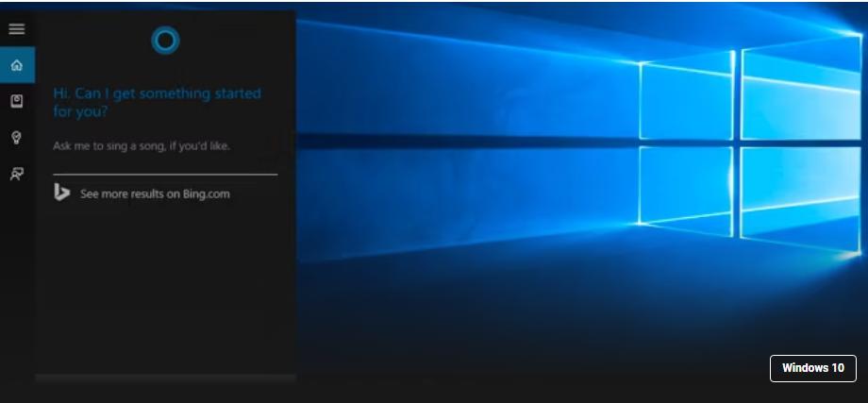
Task: Select the Cortana Home icon
Action: click(x=17, y=65)
